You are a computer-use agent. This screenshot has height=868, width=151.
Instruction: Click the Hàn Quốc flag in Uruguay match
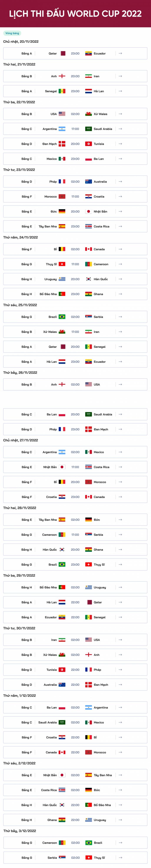click(x=88, y=279)
